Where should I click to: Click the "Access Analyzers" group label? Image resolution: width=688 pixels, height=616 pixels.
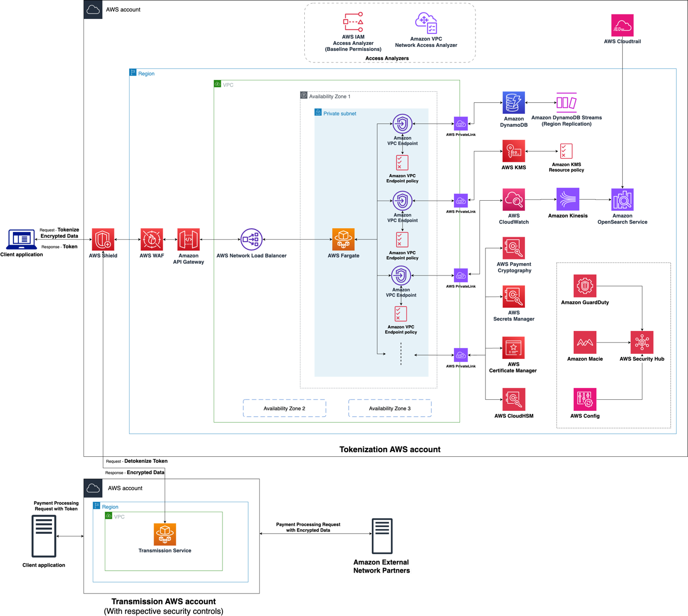[387, 58]
